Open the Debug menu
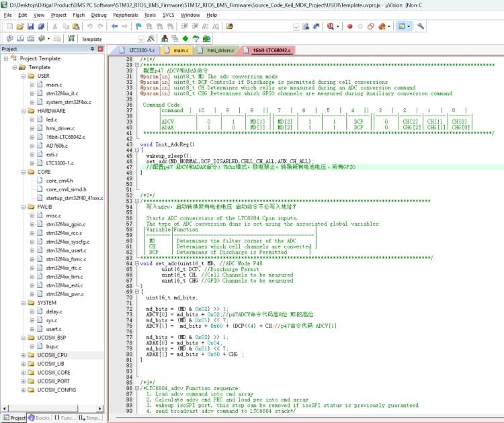Viewport: 504px width, 423px height. [99, 15]
